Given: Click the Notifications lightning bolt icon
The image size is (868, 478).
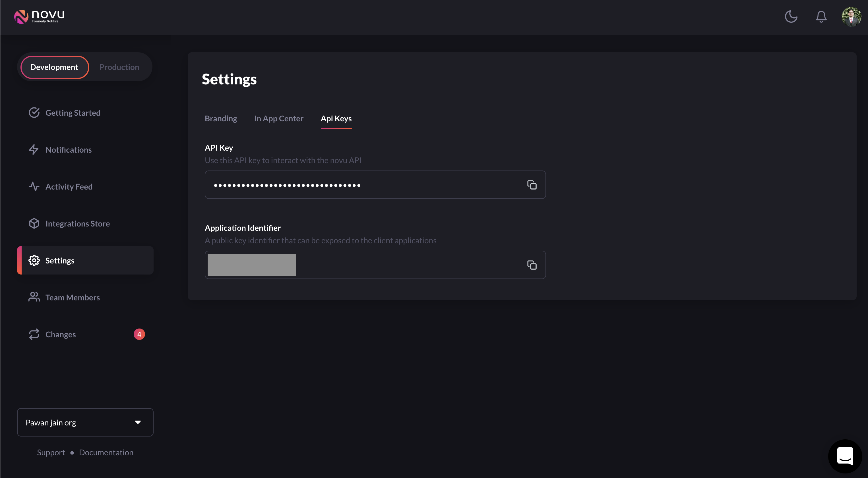Looking at the screenshot, I should pyautogui.click(x=34, y=149).
